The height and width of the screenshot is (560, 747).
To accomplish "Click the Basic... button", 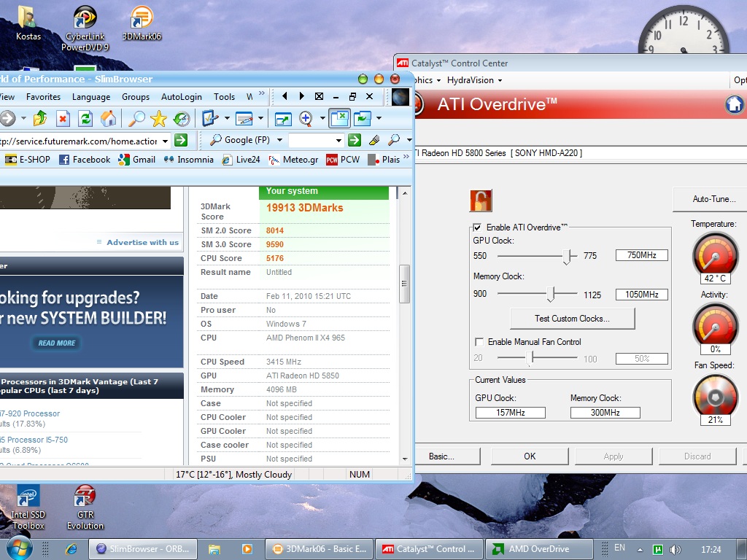I will click(447, 456).
